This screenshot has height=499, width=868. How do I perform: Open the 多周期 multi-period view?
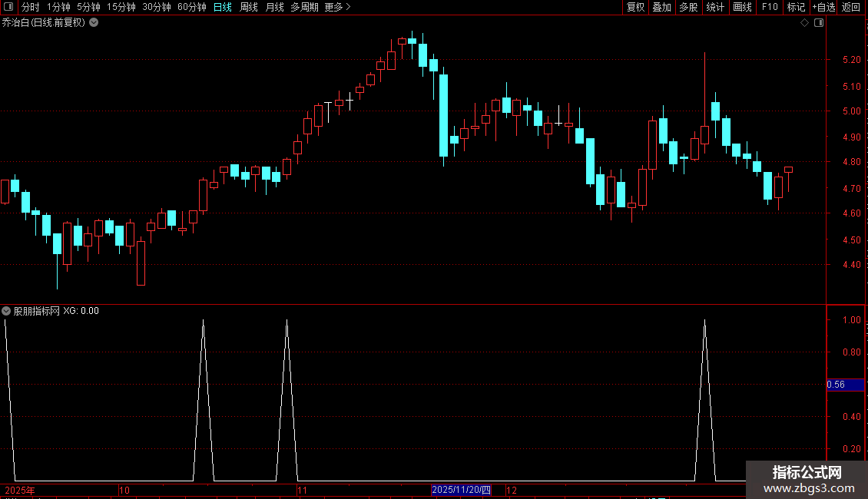pyautogui.click(x=304, y=7)
